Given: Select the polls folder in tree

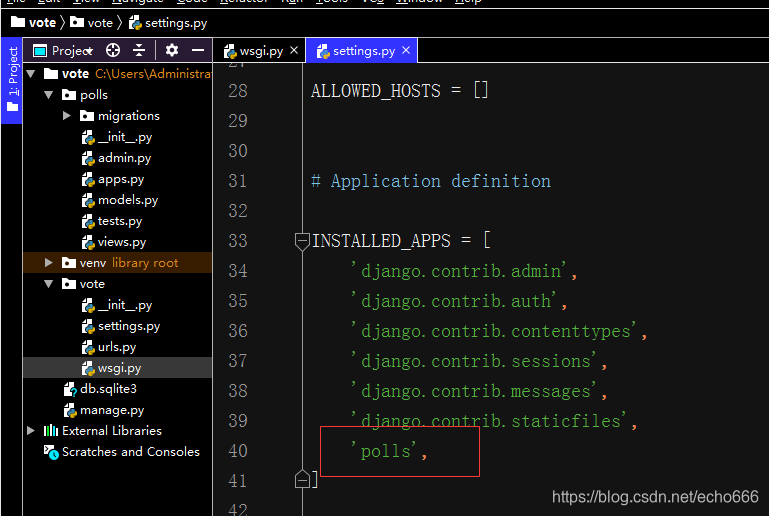Looking at the screenshot, I should tap(94, 95).
